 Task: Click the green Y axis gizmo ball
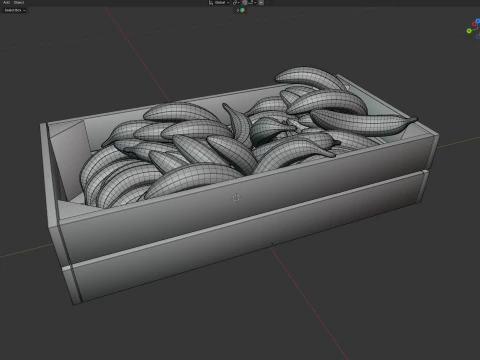click(x=469, y=31)
